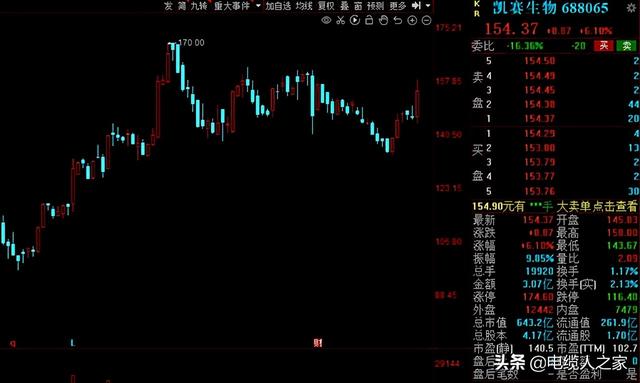
Task: Click the stock name 凯赛生物 688065
Action: tap(551, 8)
